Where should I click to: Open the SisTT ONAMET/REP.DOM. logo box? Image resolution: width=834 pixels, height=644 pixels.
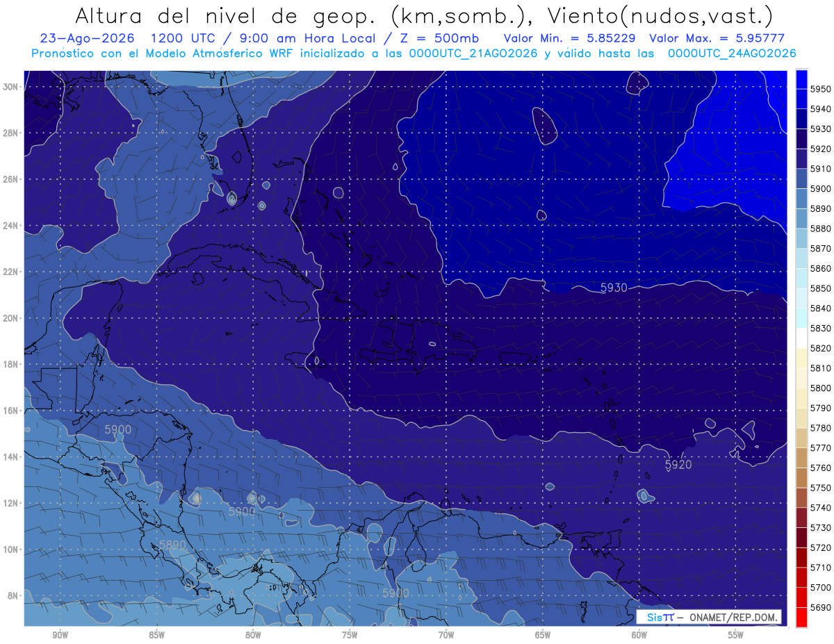(x=709, y=617)
